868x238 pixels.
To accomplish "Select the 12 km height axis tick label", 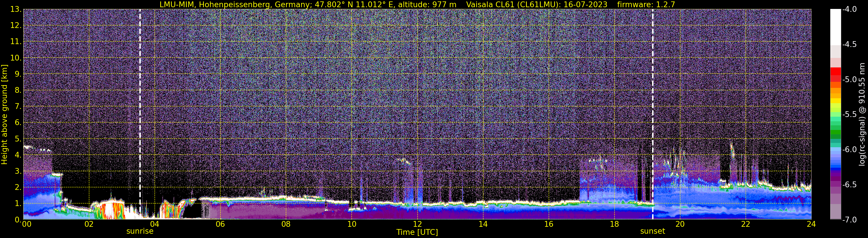I will (x=15, y=25).
